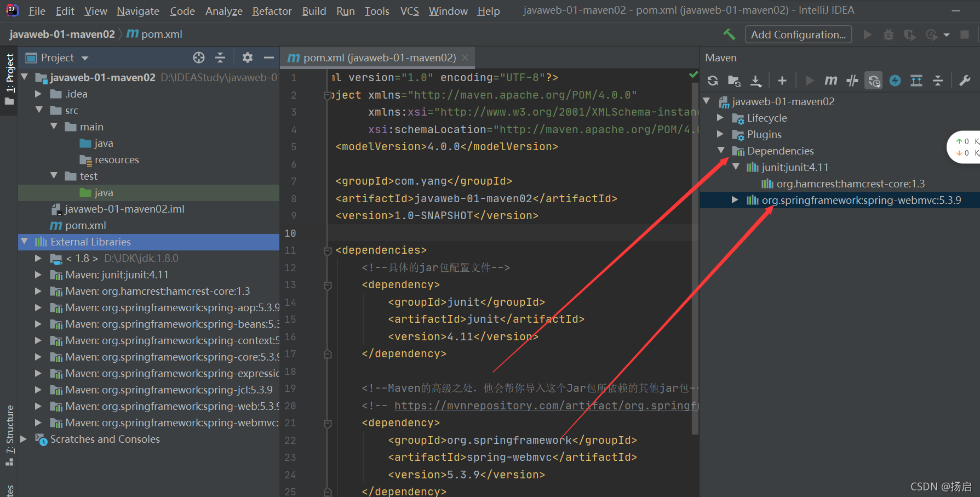Expand org.springframework:spring-webmvc:5.3.9 dependency
Screen dimensions: 980x497
pos(735,200)
